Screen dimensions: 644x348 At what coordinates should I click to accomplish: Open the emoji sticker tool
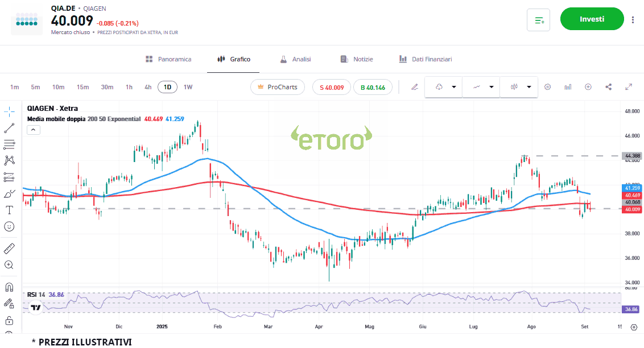[x=9, y=226]
